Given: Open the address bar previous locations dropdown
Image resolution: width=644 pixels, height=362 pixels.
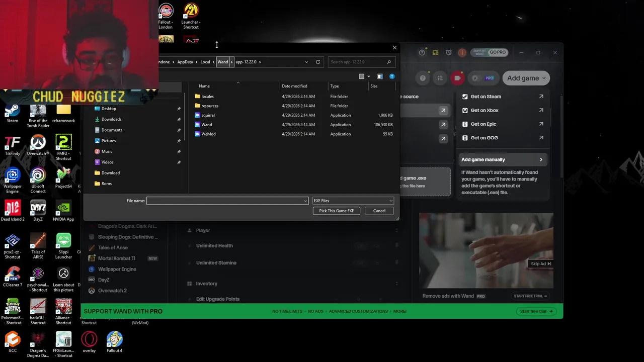Looking at the screenshot, I should point(306,62).
